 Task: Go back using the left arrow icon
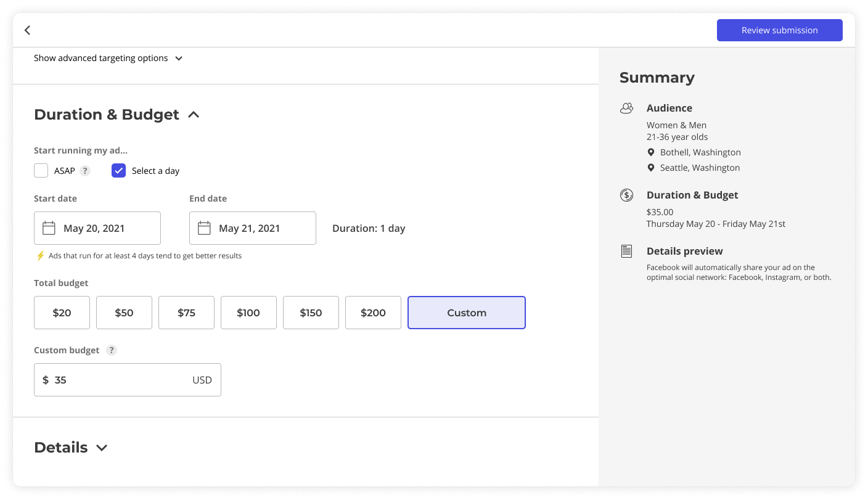(27, 30)
